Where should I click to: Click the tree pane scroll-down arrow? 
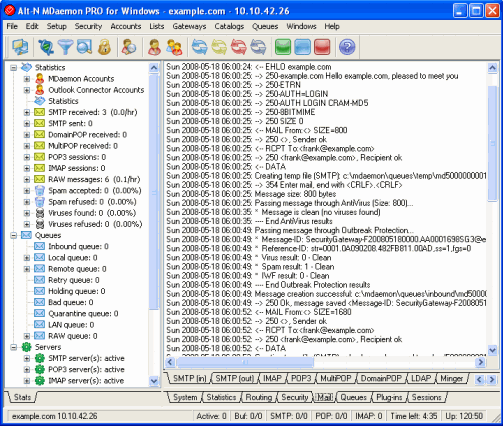(x=154, y=380)
